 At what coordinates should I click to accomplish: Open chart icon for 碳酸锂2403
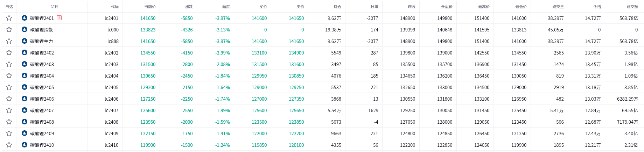pyautogui.click(x=24, y=64)
